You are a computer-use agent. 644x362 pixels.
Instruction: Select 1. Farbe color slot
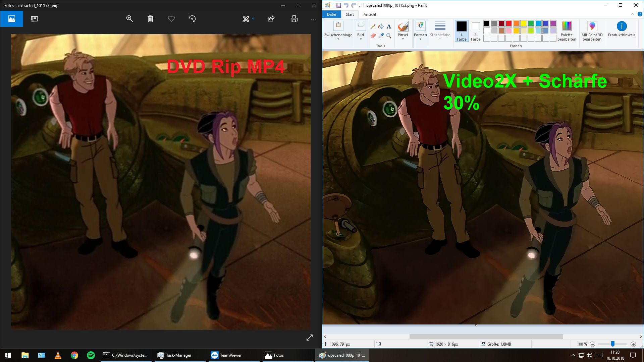(462, 31)
